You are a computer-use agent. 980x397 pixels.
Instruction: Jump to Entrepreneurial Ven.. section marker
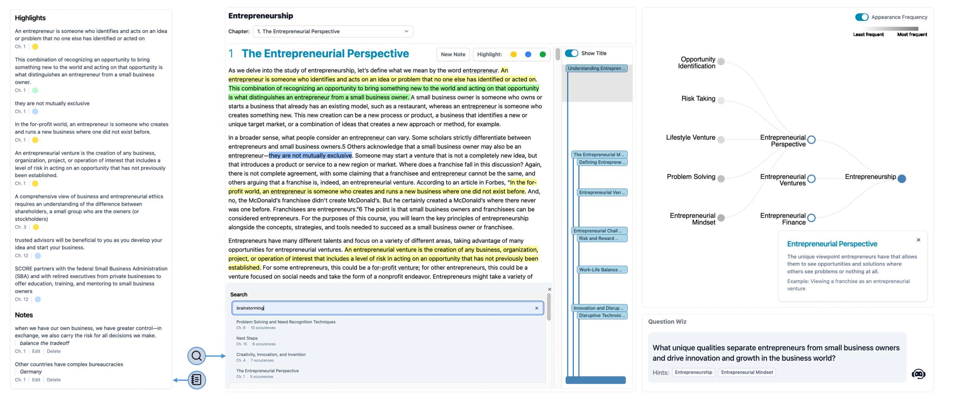tap(602, 192)
